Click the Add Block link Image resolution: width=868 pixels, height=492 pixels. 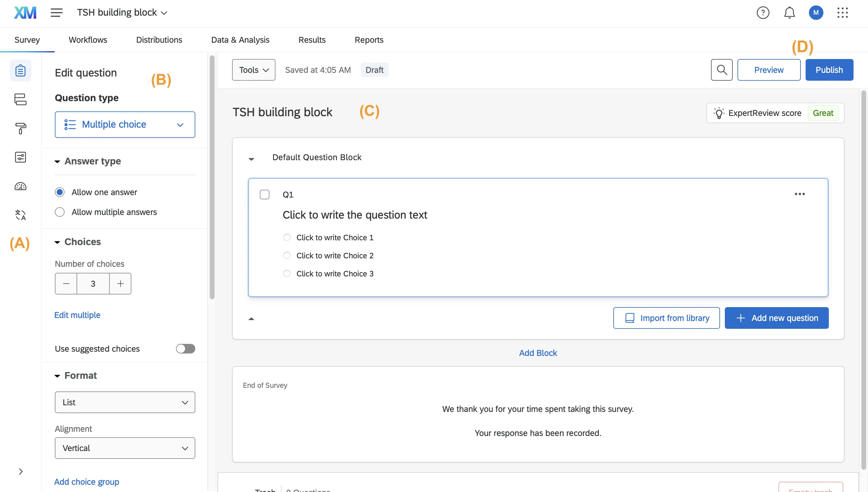coord(538,353)
